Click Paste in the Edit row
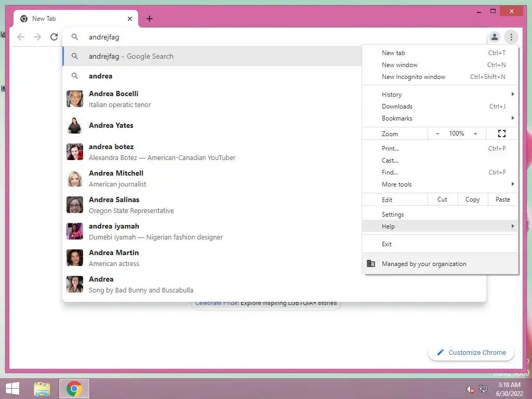 click(503, 199)
